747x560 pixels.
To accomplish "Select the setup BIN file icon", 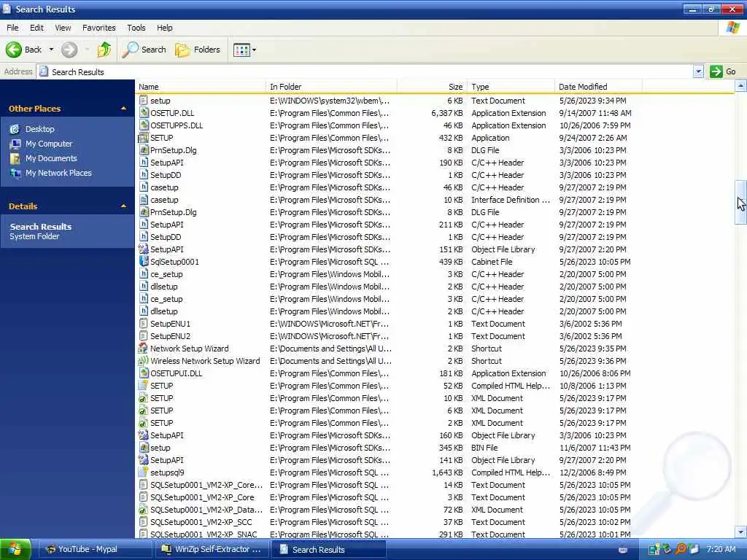I will [x=144, y=447].
